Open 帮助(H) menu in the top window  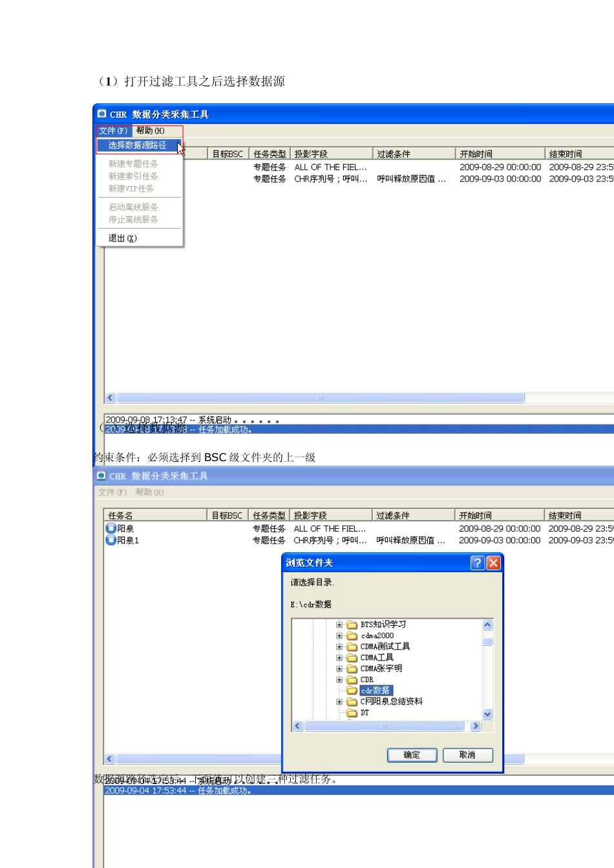click(150, 130)
